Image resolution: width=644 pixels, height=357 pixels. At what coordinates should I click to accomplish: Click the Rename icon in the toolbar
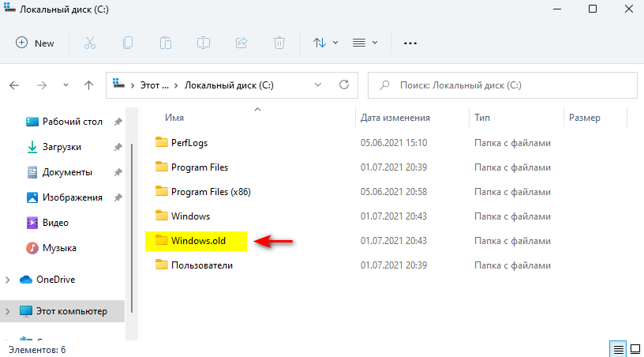coord(204,43)
